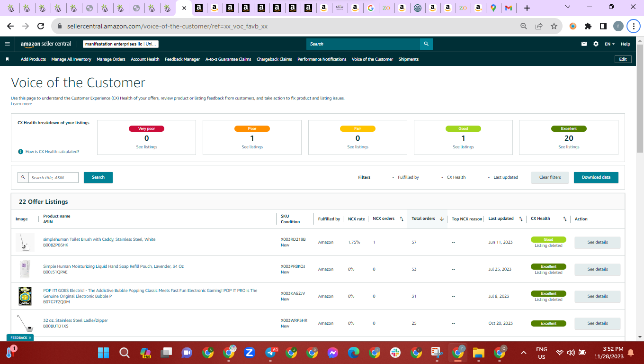Open the Windows Start menu
644x364 pixels.
coord(103,353)
